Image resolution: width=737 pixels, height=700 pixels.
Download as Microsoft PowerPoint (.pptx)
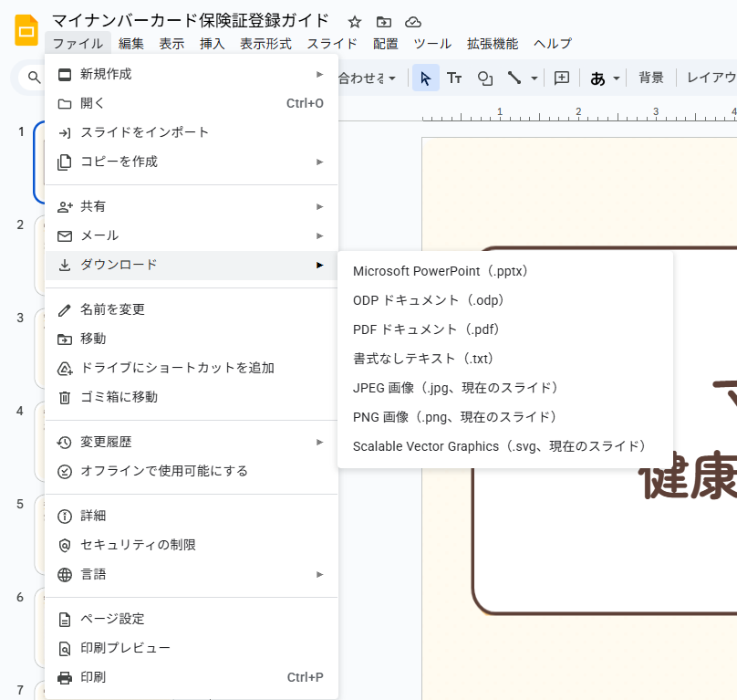pos(505,271)
